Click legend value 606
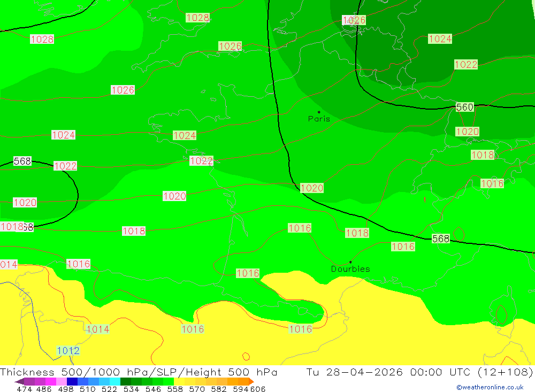The width and height of the screenshot is (535, 392). (258, 389)
